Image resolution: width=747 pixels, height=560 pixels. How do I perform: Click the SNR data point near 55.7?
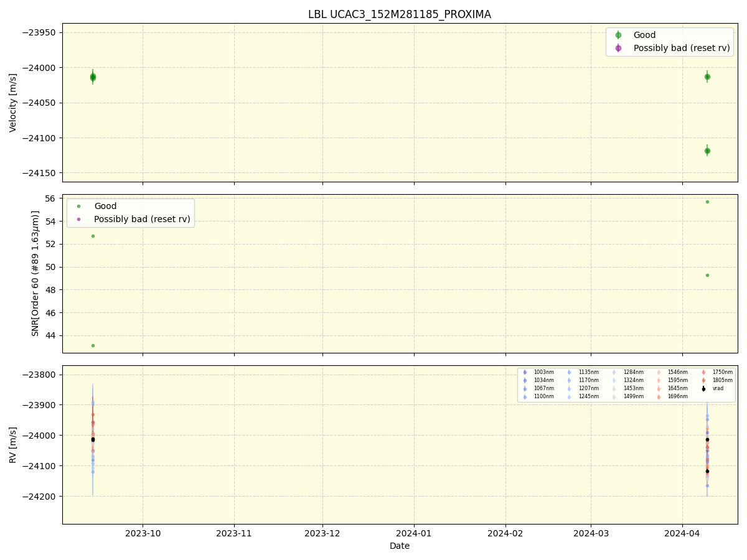tap(707, 202)
